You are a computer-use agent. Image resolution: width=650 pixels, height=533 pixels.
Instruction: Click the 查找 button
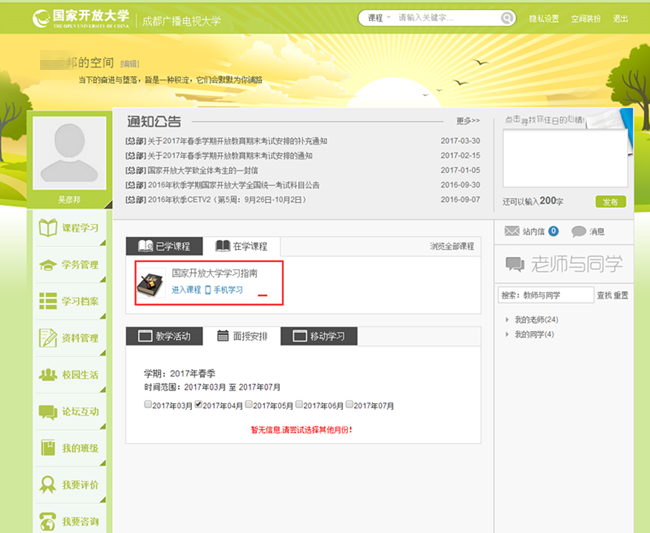tap(604, 296)
